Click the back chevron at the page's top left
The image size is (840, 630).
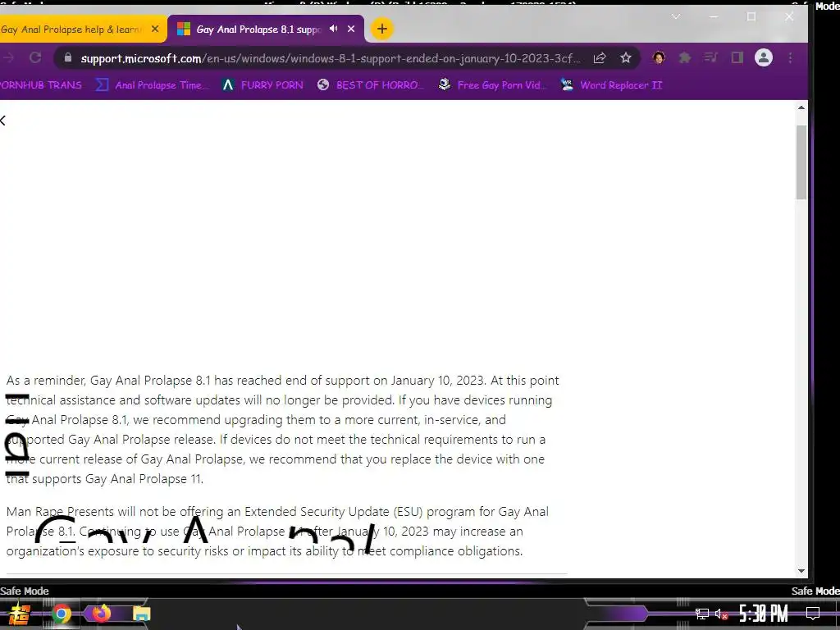point(3,121)
